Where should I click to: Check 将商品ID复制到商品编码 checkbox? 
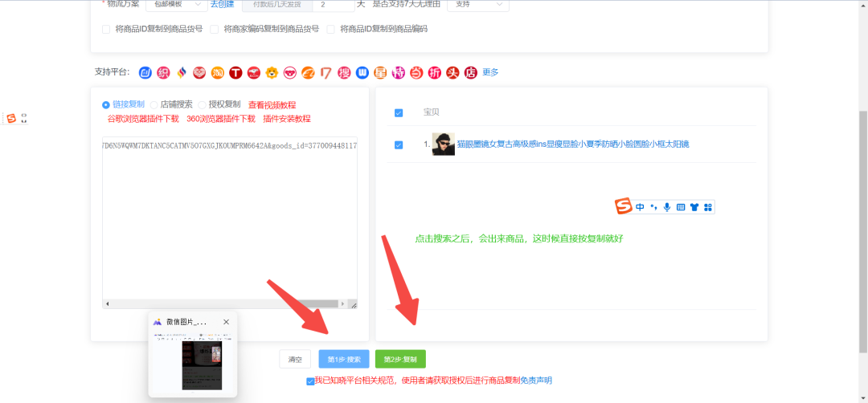point(330,29)
